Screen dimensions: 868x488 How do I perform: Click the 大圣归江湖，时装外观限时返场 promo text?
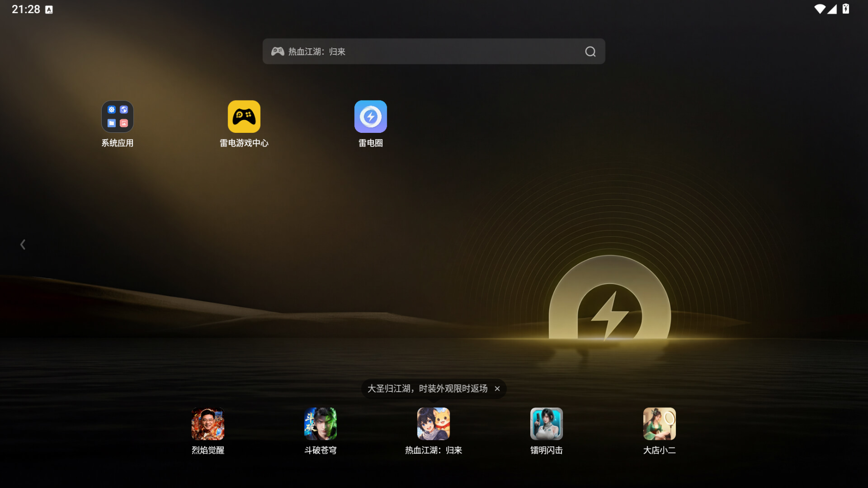[428, 389]
